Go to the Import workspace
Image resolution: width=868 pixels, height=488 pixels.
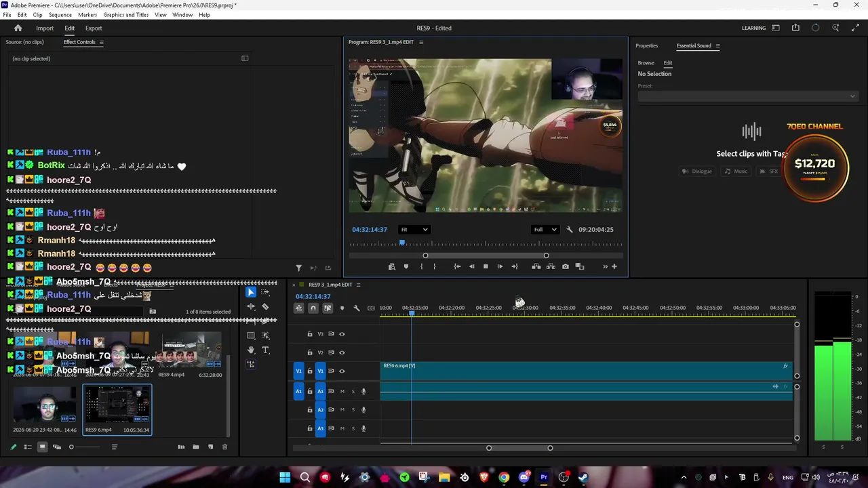click(x=45, y=28)
